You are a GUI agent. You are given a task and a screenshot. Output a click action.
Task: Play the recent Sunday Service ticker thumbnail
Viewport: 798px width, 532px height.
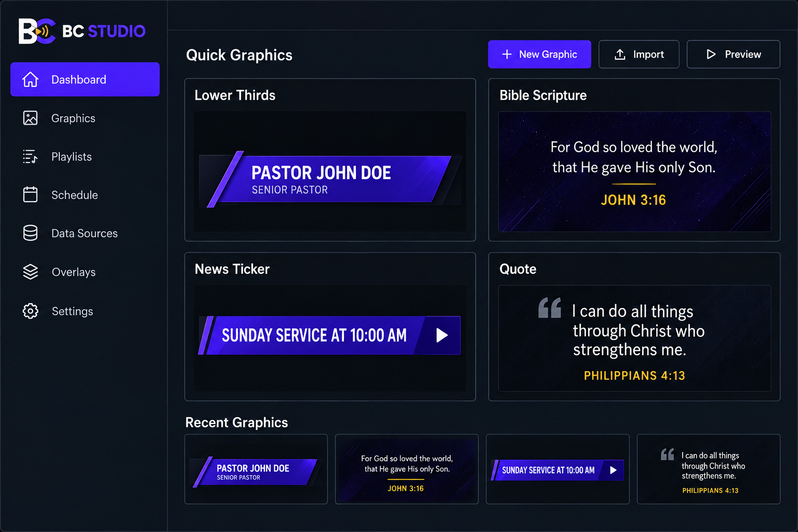point(613,470)
